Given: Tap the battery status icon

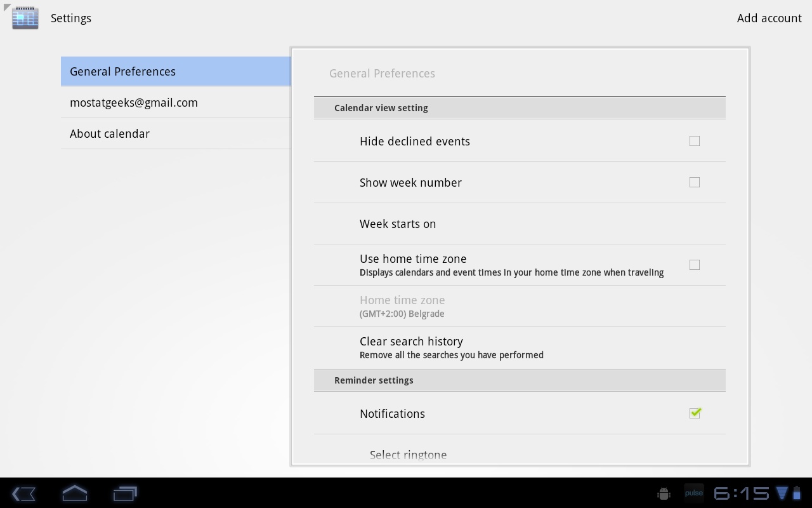Looking at the screenshot, I should (x=797, y=493).
